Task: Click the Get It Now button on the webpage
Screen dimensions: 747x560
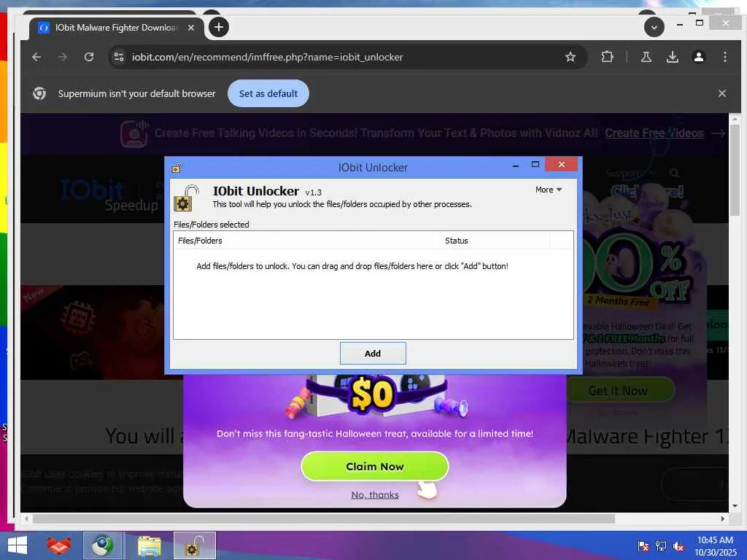Action: (618, 391)
